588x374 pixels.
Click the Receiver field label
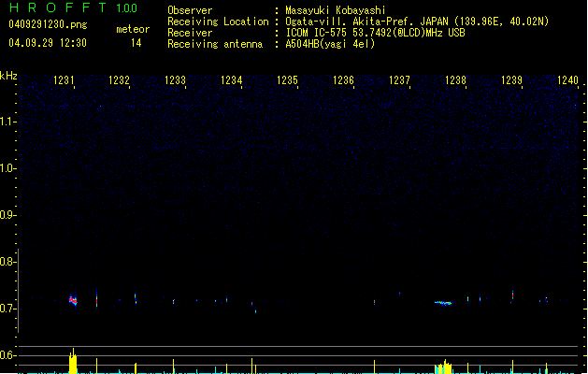click(x=190, y=33)
